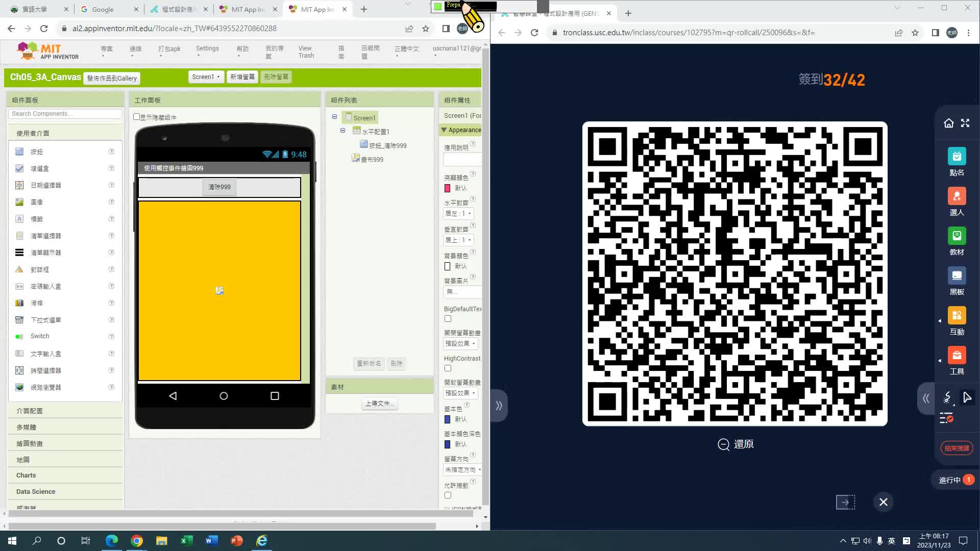This screenshot has height=551, width=980.
Task: Select 畫布999 in component tree
Action: 372,159
